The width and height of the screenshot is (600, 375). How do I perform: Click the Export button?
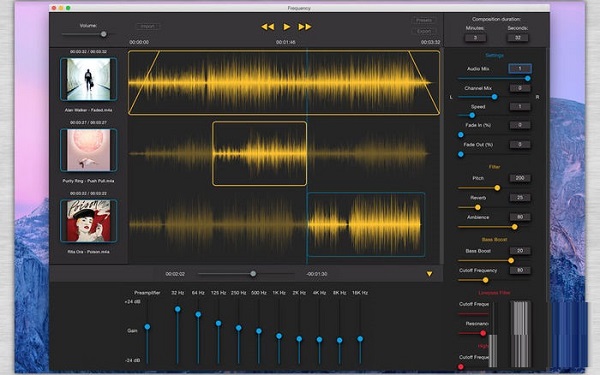point(424,31)
